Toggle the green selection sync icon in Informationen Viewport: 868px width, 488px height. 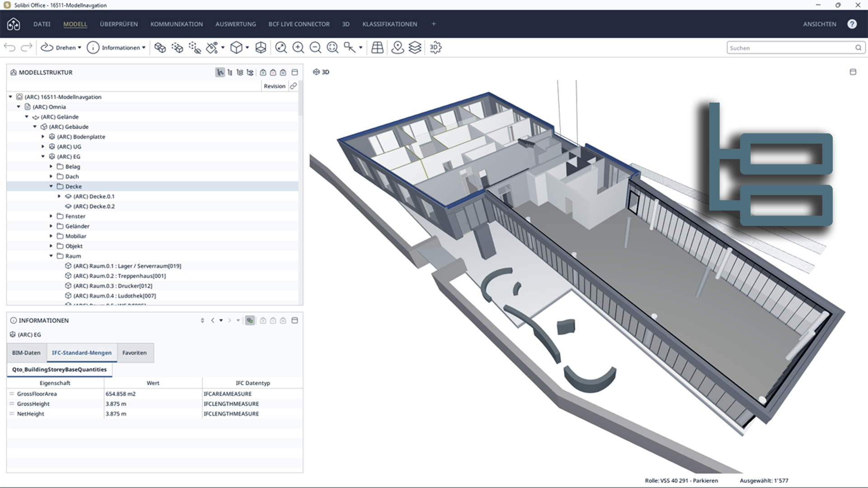click(250, 320)
